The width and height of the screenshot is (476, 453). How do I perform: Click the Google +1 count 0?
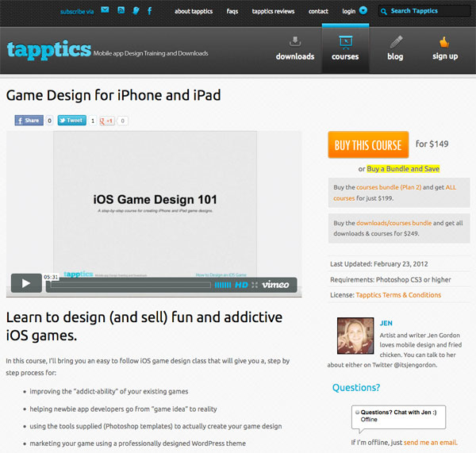point(123,121)
